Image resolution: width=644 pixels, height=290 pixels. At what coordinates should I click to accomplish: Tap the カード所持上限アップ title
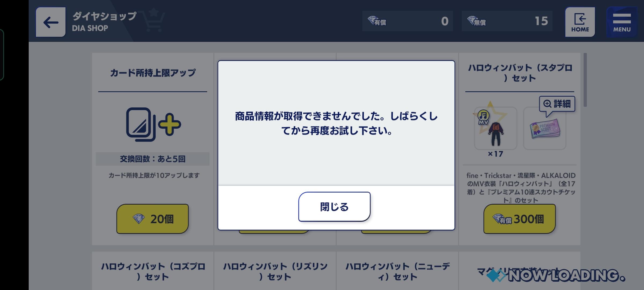pyautogui.click(x=153, y=73)
